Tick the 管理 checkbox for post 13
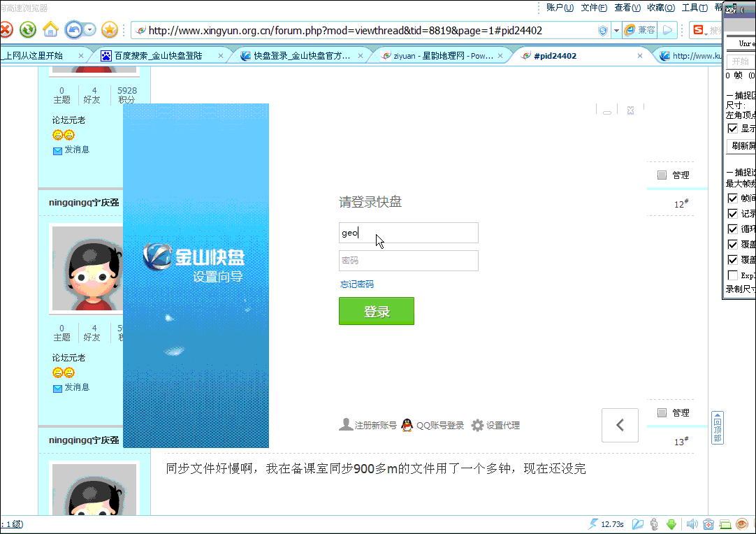The image size is (756, 534). [x=662, y=412]
